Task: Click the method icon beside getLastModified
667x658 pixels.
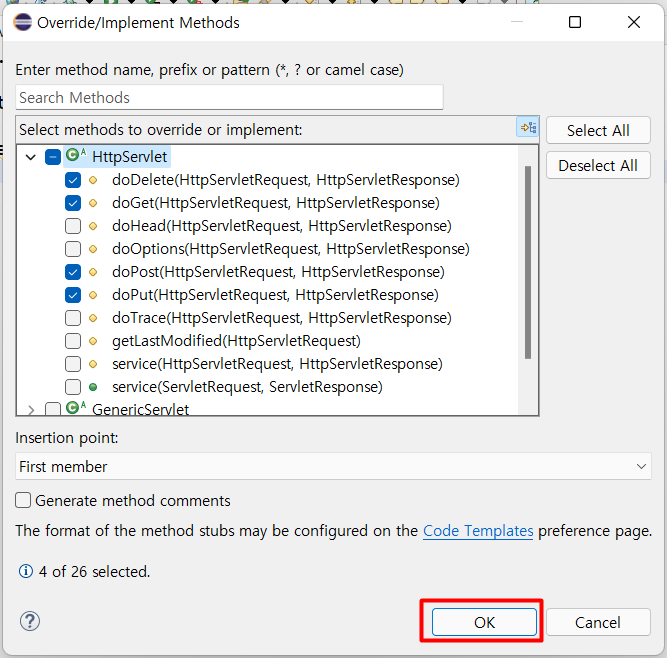Action: click(93, 341)
